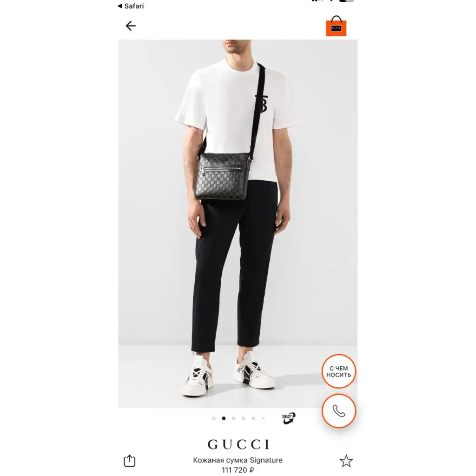Tap the back arrow icon
476x476 pixels.
click(x=131, y=26)
